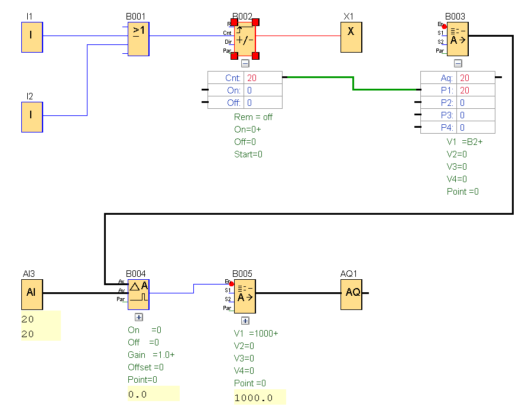The height and width of the screenshot is (420, 522).
Task: Click the Par pin of B004
Action: 122,299
